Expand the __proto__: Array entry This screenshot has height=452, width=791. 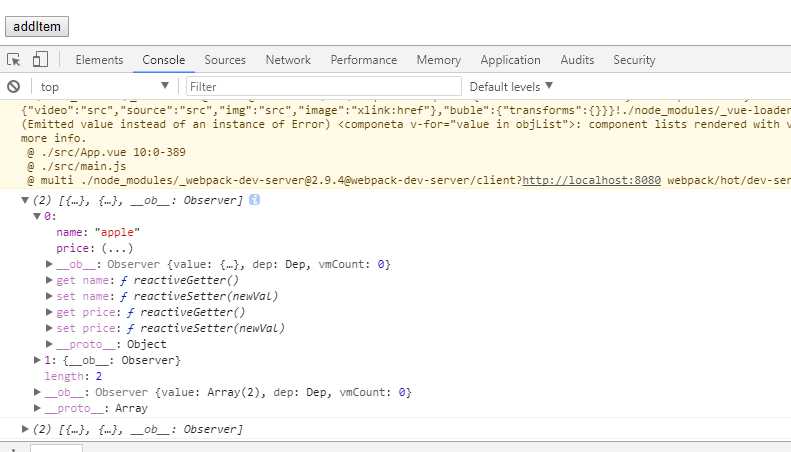pyautogui.click(x=37, y=408)
